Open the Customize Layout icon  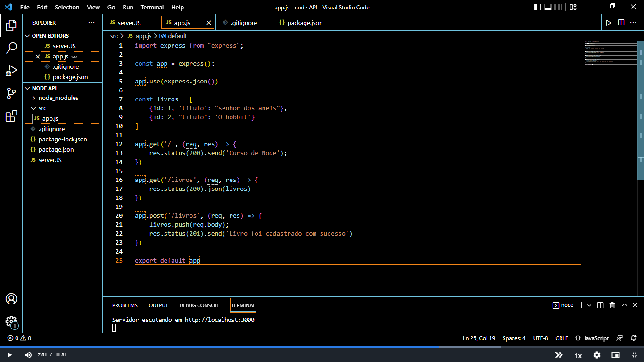click(x=573, y=7)
